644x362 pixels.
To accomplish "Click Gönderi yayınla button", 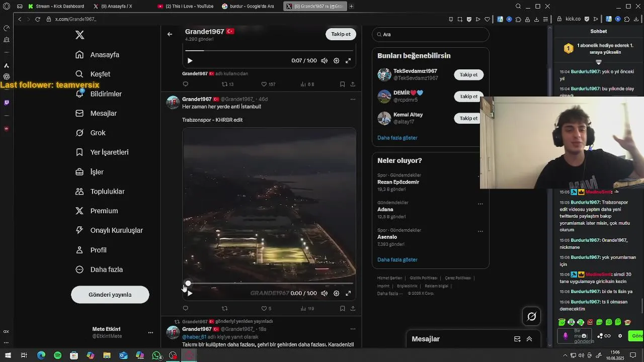I will tap(110, 295).
